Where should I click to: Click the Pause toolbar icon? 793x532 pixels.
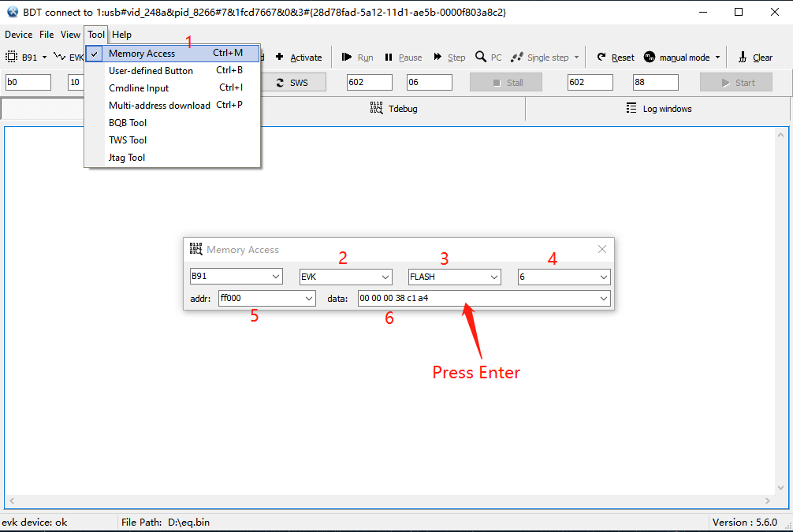point(389,58)
